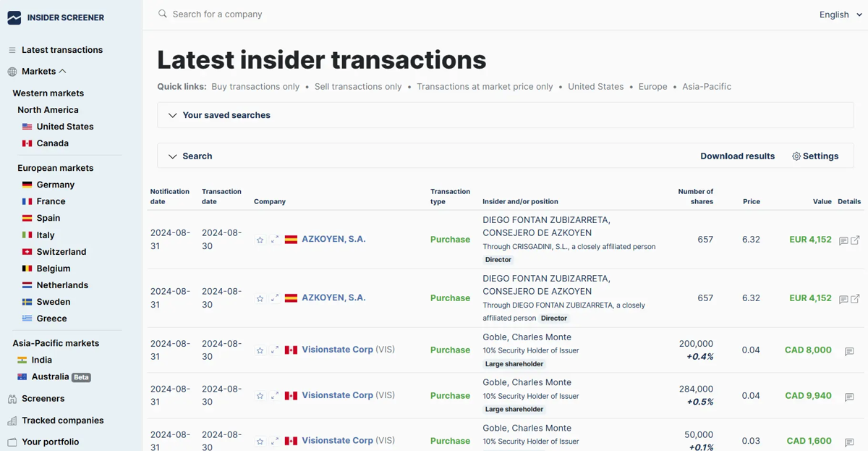
Task: Star the second AZKOYEN, S.A. row
Action: click(260, 298)
